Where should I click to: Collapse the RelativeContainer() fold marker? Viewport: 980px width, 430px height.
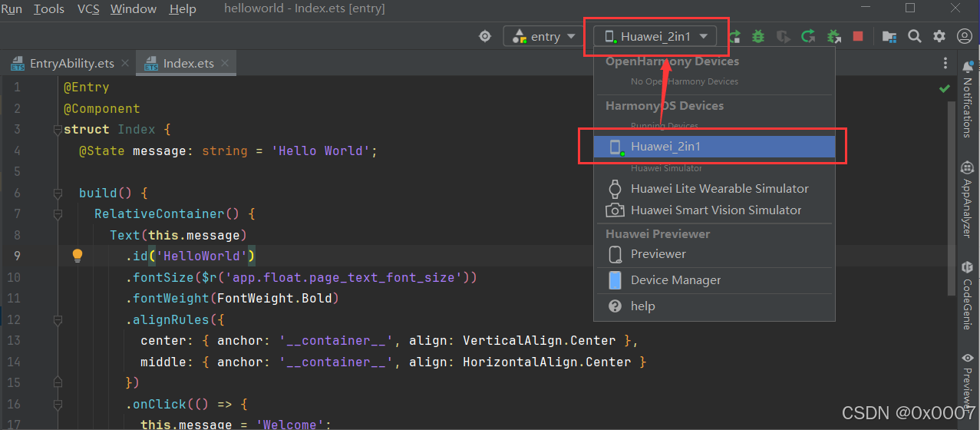tap(57, 214)
